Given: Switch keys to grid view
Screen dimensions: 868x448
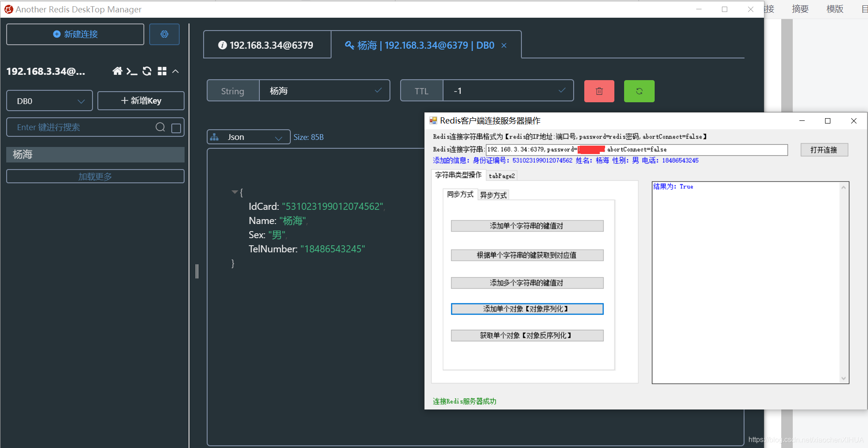Looking at the screenshot, I should 162,71.
